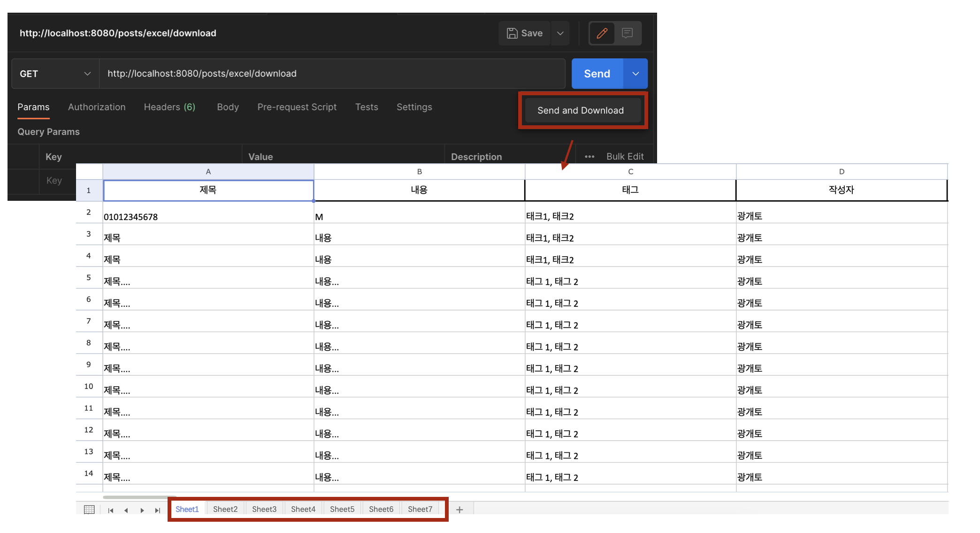Select column C header

(630, 172)
